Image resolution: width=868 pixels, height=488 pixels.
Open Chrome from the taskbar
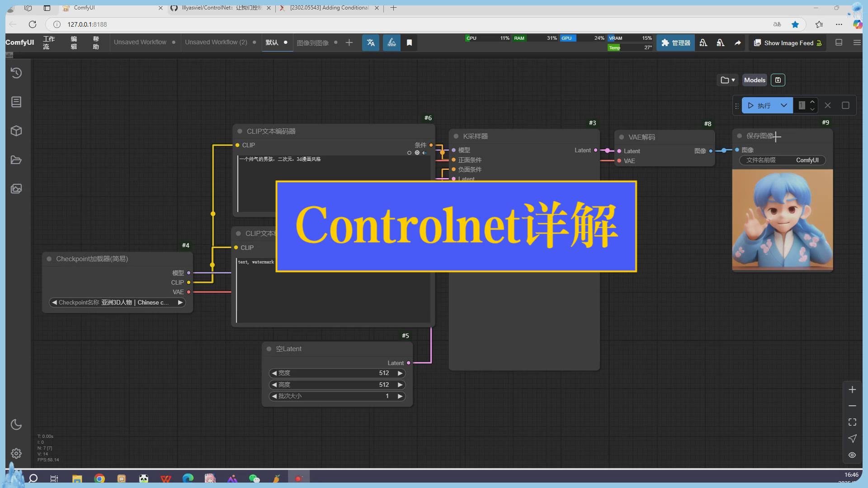99,479
